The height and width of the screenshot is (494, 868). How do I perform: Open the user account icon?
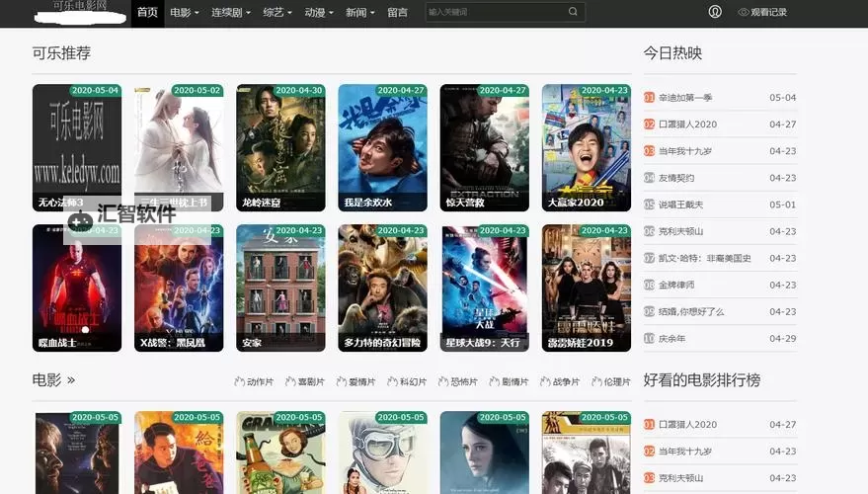coord(715,12)
